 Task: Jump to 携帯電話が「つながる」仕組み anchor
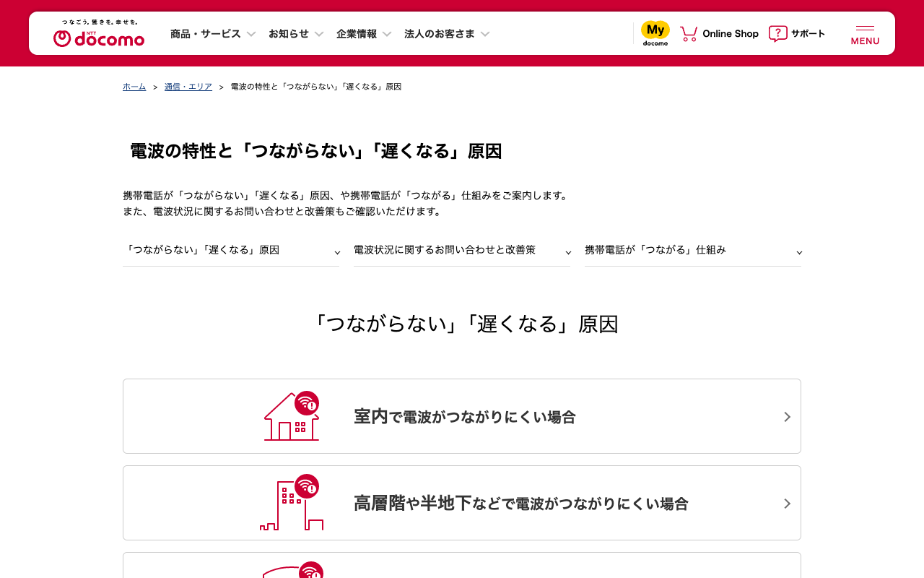(x=693, y=251)
